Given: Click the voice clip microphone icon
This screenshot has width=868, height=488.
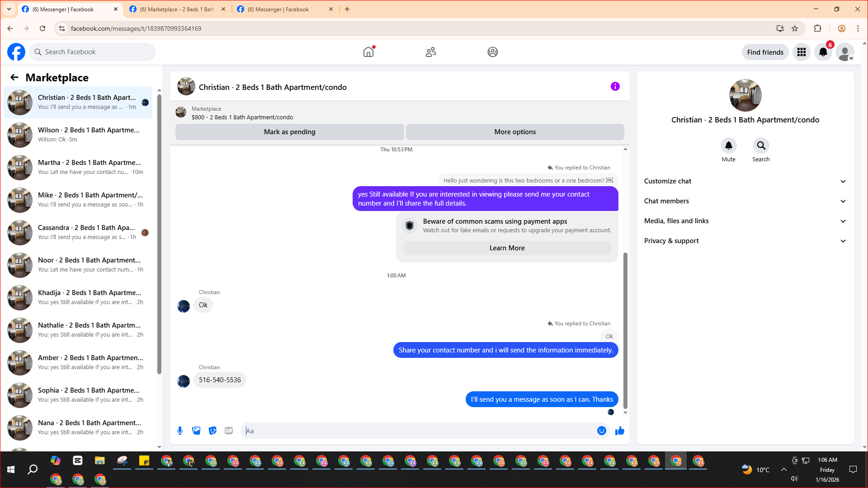Looking at the screenshot, I should coord(180,431).
